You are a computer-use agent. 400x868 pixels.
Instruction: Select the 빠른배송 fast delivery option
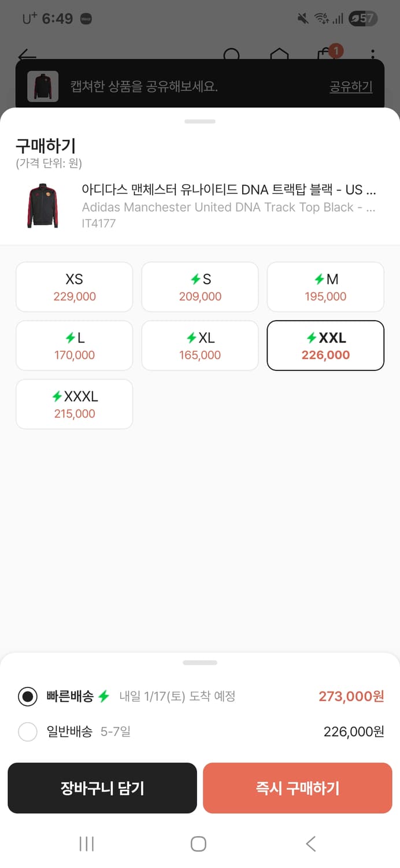[x=28, y=696]
